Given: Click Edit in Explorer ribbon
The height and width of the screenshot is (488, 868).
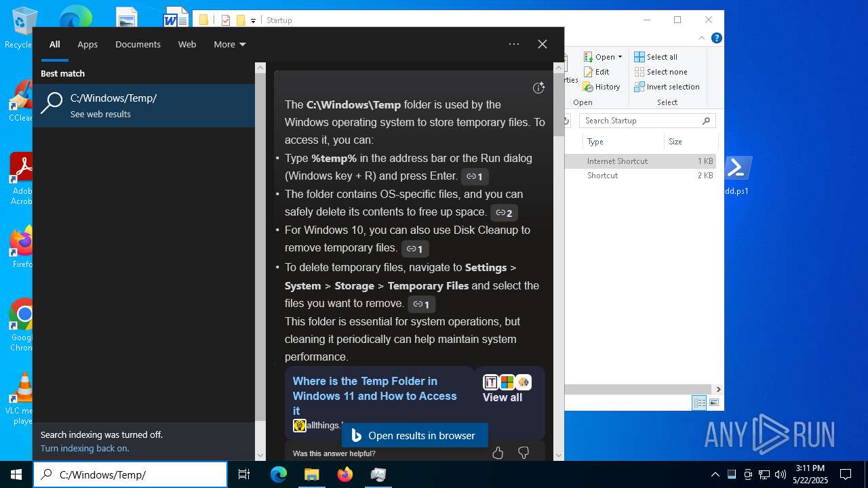Looking at the screenshot, I should 596,72.
